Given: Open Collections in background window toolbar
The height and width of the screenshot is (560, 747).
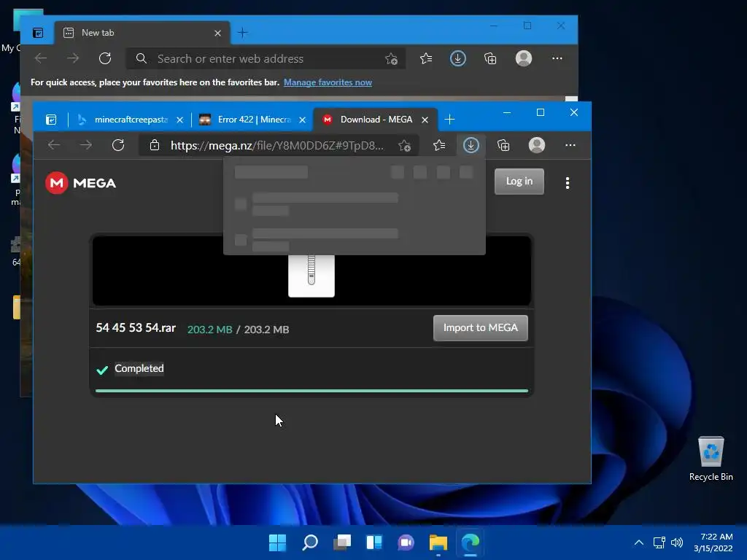Looking at the screenshot, I should point(490,58).
